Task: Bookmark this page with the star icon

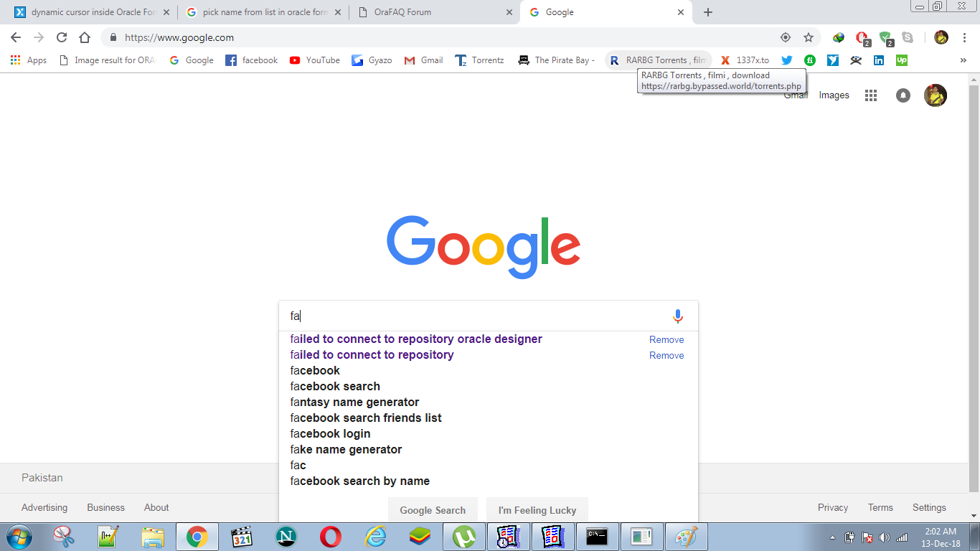Action: 809,37
